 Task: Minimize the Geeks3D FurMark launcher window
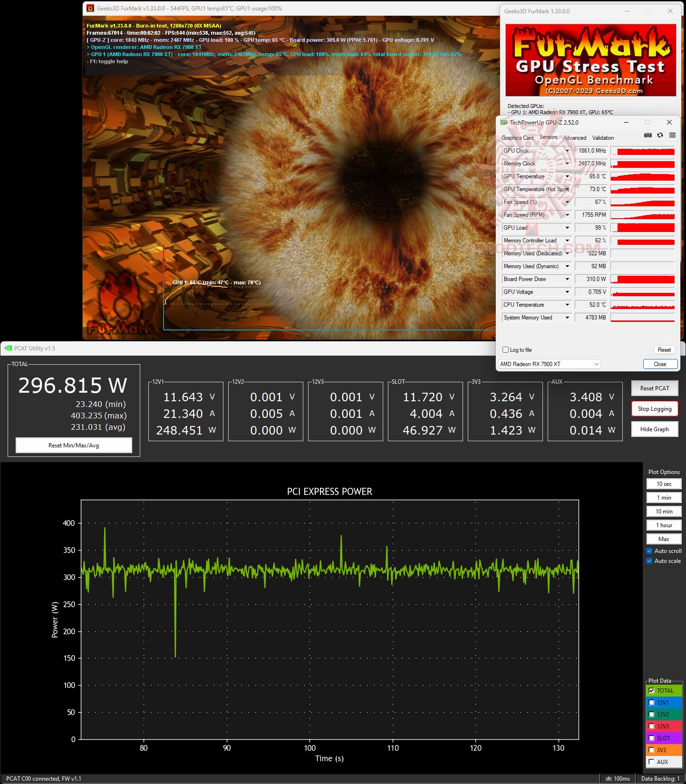point(627,11)
